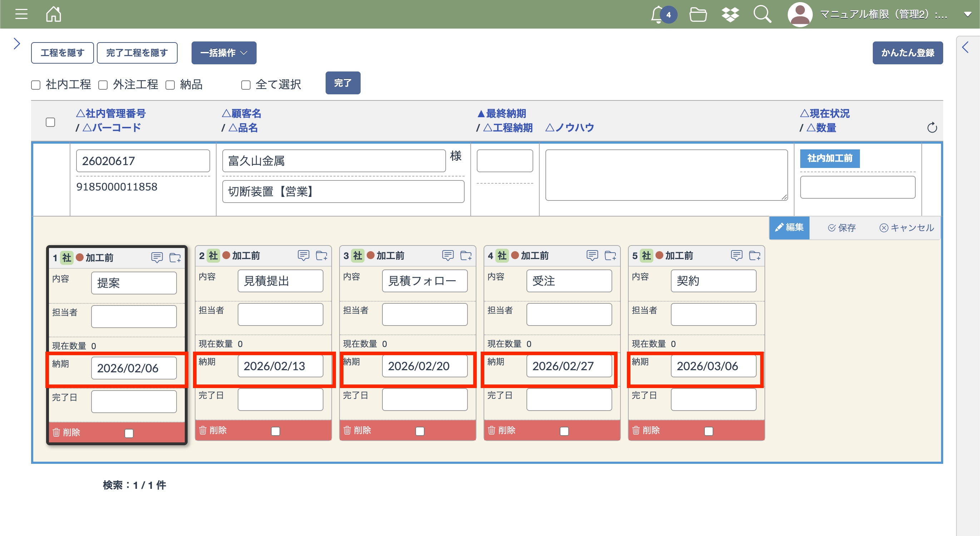Click add-folder icon on process card 3
This screenshot has width=980, height=536.
[x=466, y=255]
